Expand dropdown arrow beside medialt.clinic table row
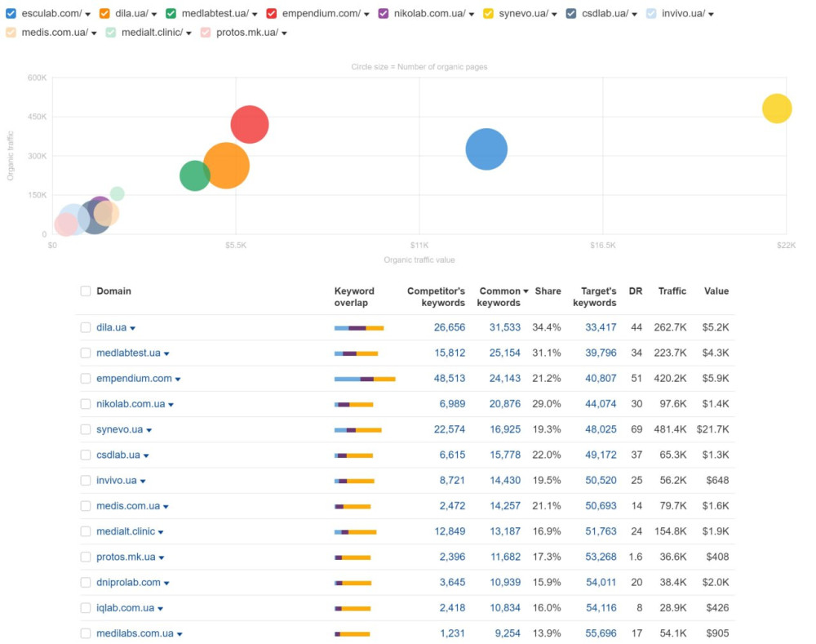The width and height of the screenshot is (816, 644). click(161, 533)
